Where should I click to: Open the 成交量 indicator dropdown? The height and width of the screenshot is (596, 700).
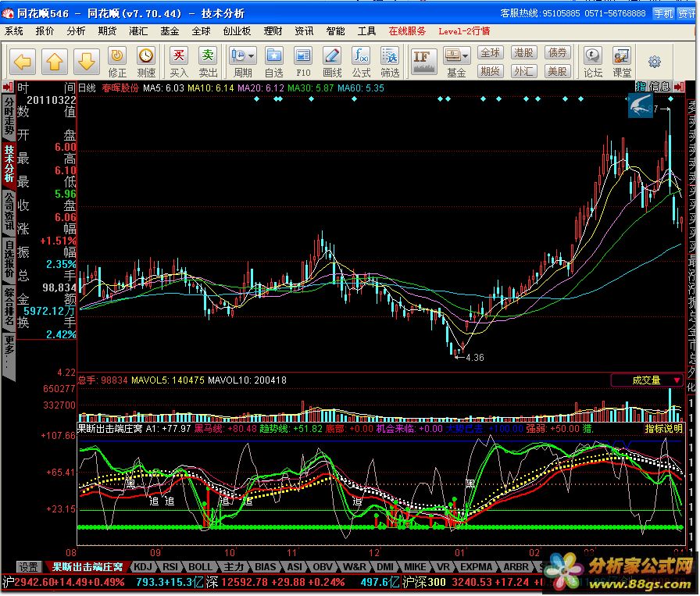646,380
